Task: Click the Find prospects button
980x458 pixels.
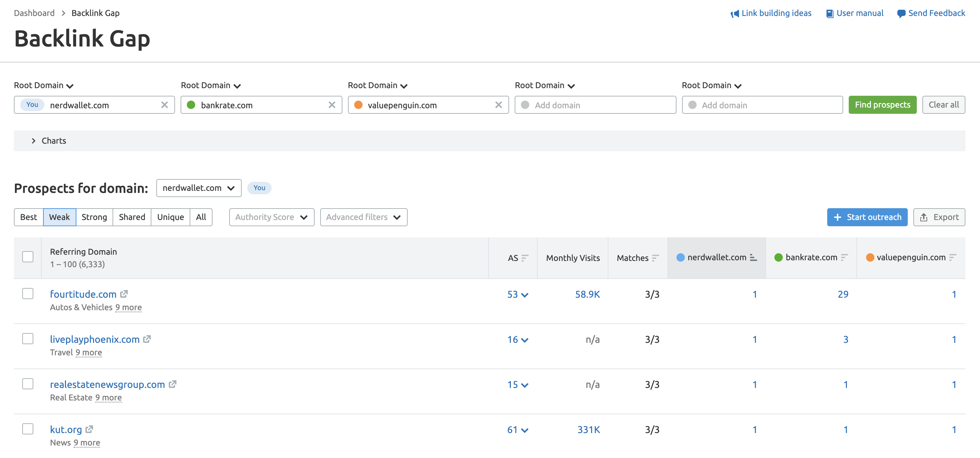Action: pyautogui.click(x=882, y=105)
